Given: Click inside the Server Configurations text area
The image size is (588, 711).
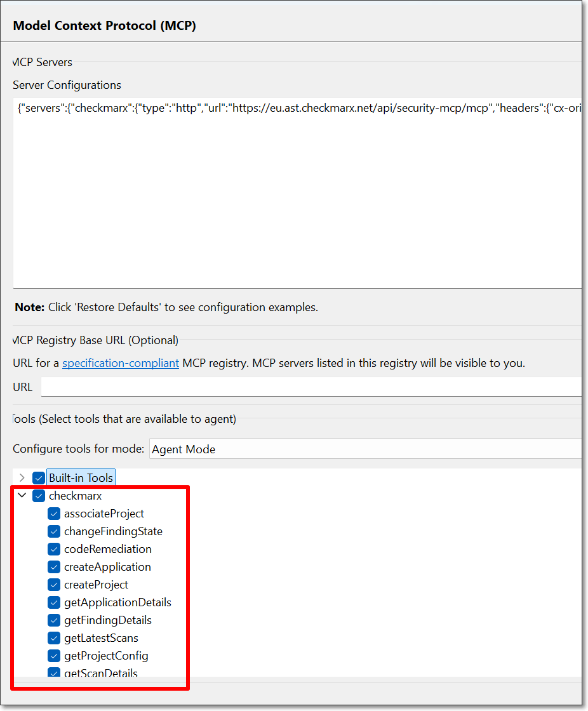Looking at the screenshot, I should (297, 193).
